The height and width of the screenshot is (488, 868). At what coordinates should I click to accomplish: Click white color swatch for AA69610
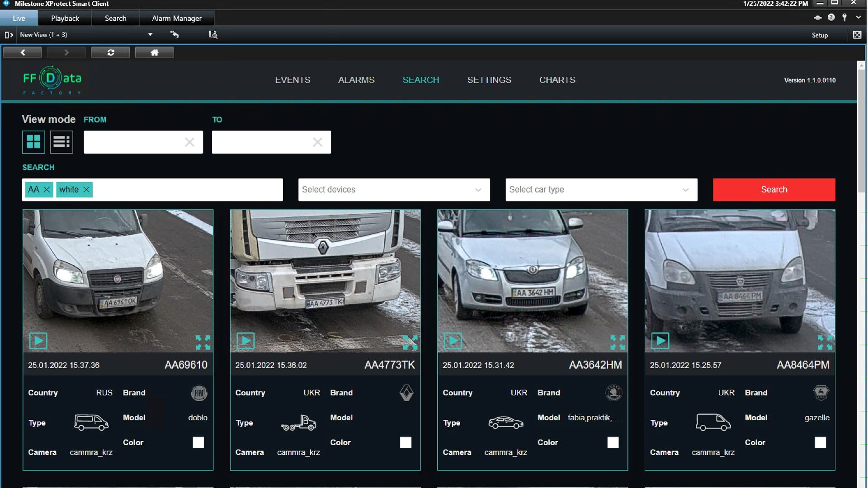(x=198, y=442)
